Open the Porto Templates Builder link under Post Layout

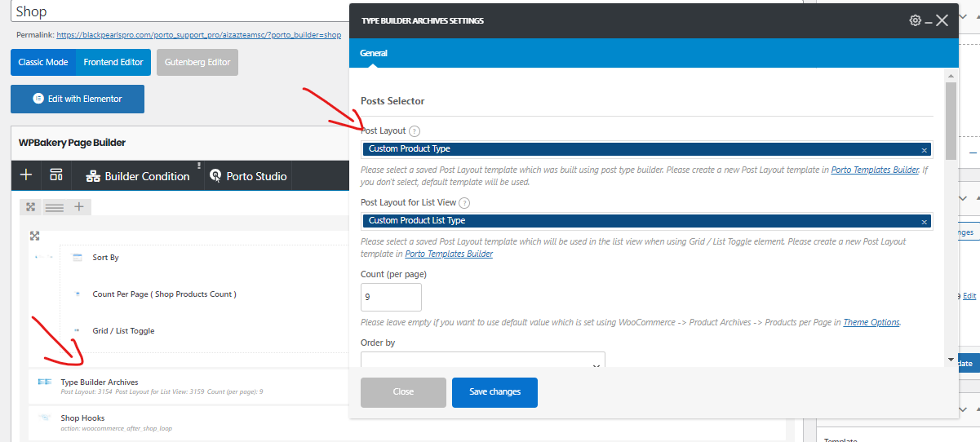pos(875,170)
